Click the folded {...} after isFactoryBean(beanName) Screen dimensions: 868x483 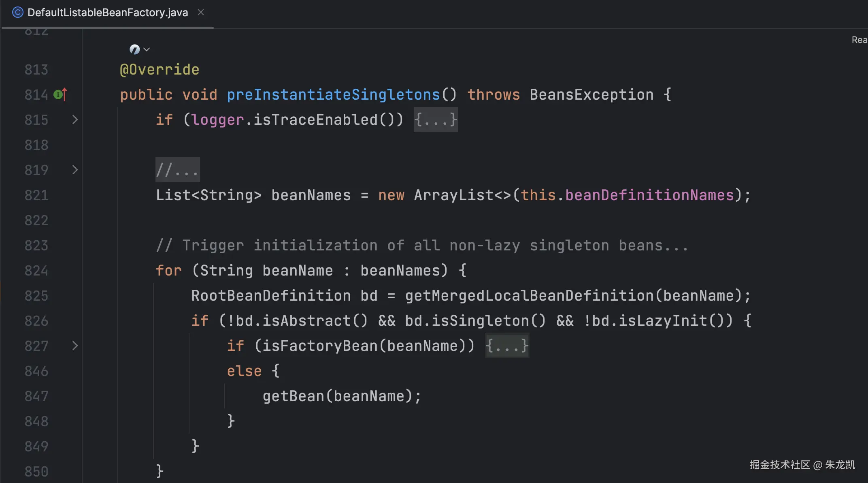507,346
